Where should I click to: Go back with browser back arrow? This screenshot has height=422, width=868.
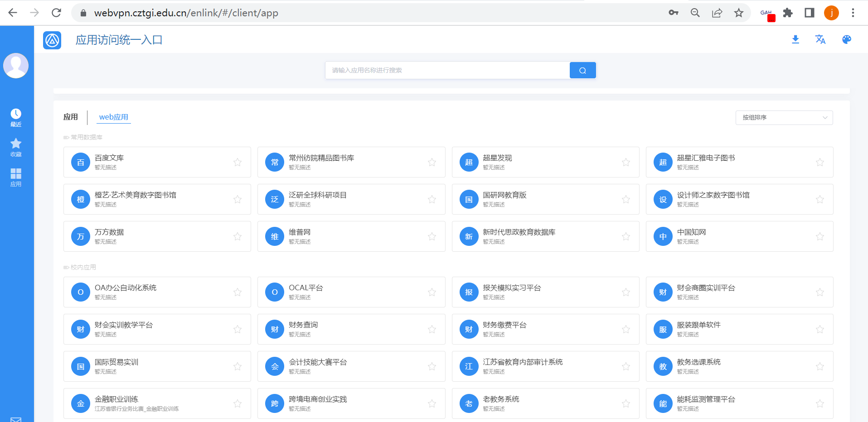[13, 13]
